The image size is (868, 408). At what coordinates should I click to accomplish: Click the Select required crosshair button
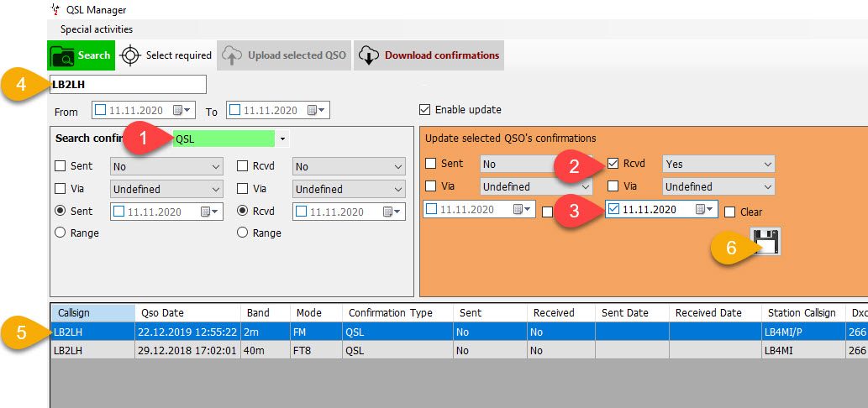(x=166, y=55)
